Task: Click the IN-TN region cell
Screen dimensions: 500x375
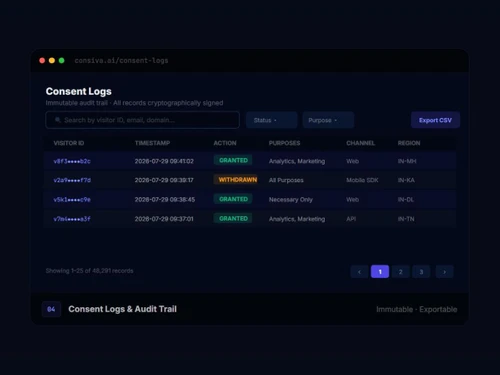Action: [406, 219]
